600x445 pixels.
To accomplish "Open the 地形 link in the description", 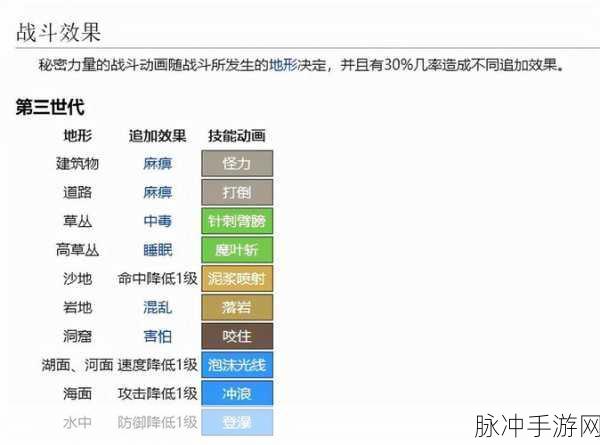I will click(x=283, y=65).
